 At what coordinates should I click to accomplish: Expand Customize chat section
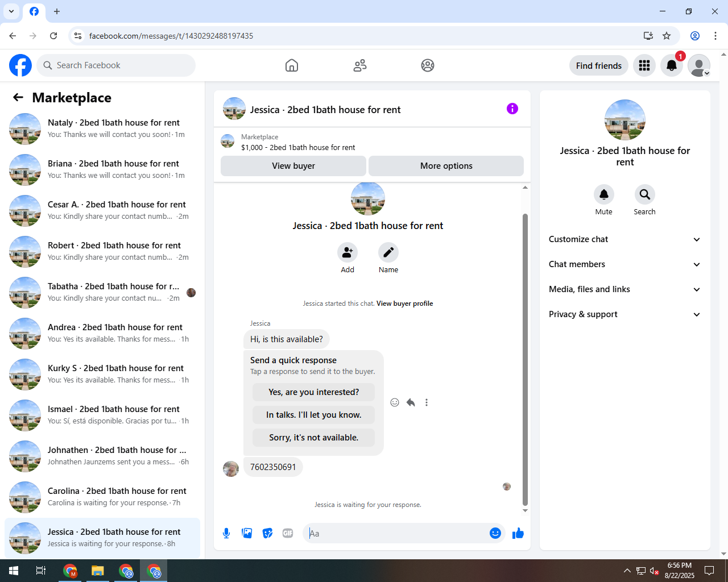pos(624,239)
